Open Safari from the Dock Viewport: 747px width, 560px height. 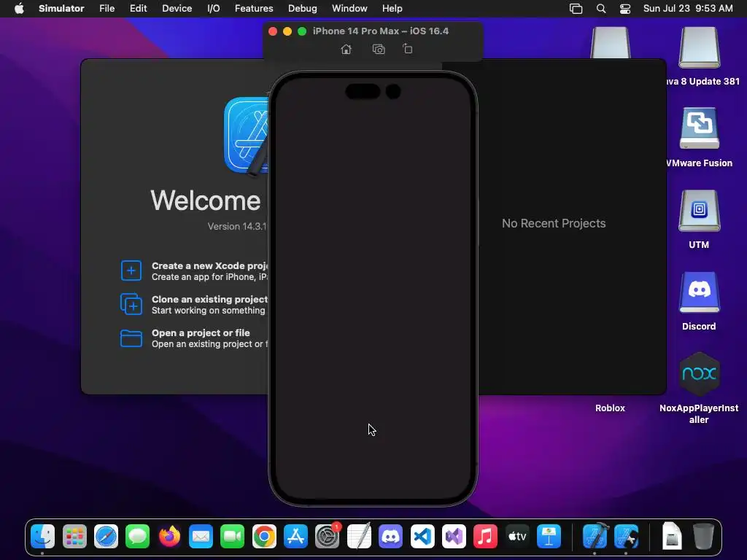point(106,537)
